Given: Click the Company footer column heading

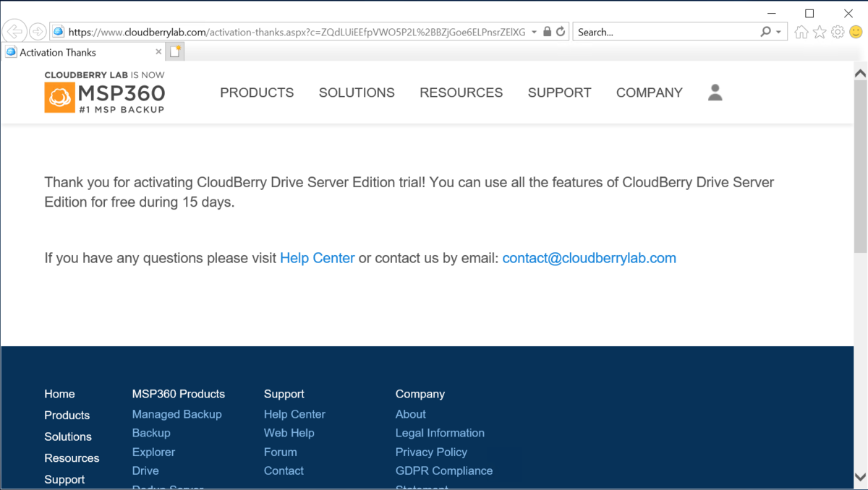Looking at the screenshot, I should (420, 394).
